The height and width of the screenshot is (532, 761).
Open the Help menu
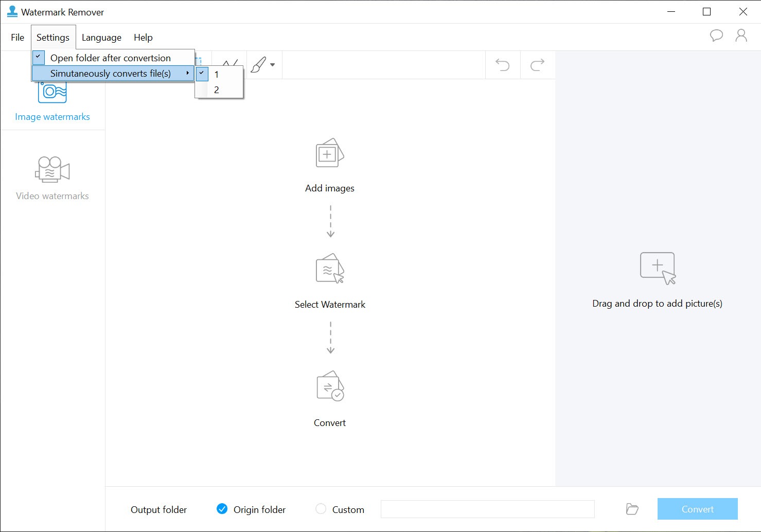[x=143, y=38]
